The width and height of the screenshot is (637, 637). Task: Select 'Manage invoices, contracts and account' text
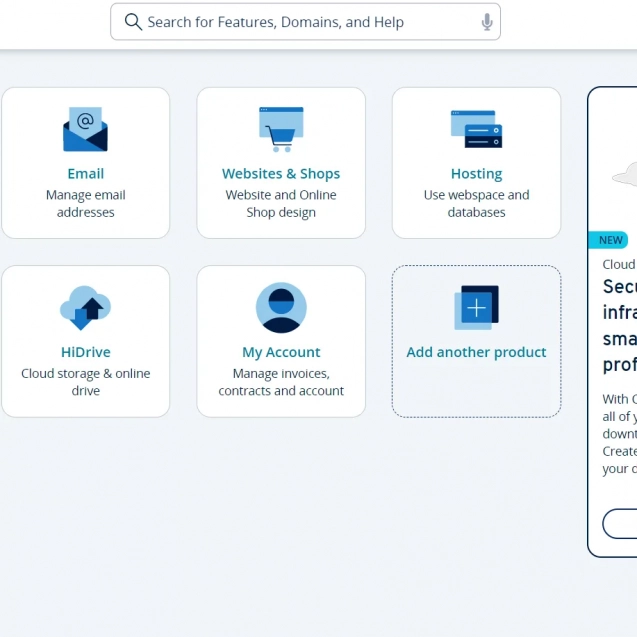[281, 382]
